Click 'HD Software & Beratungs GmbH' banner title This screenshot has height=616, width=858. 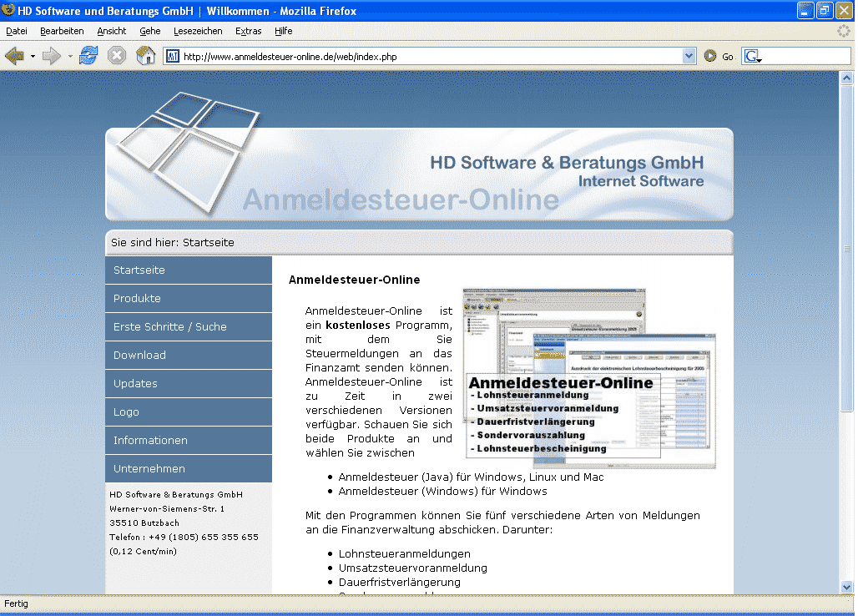[x=567, y=163]
